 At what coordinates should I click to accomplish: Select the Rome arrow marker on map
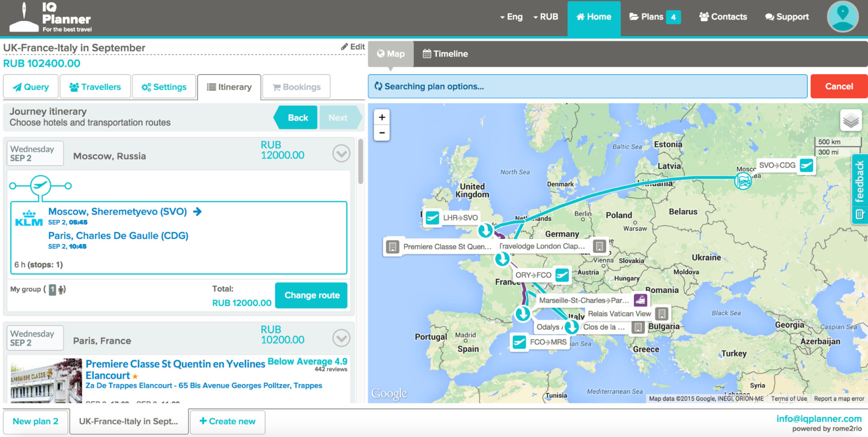[x=571, y=327]
